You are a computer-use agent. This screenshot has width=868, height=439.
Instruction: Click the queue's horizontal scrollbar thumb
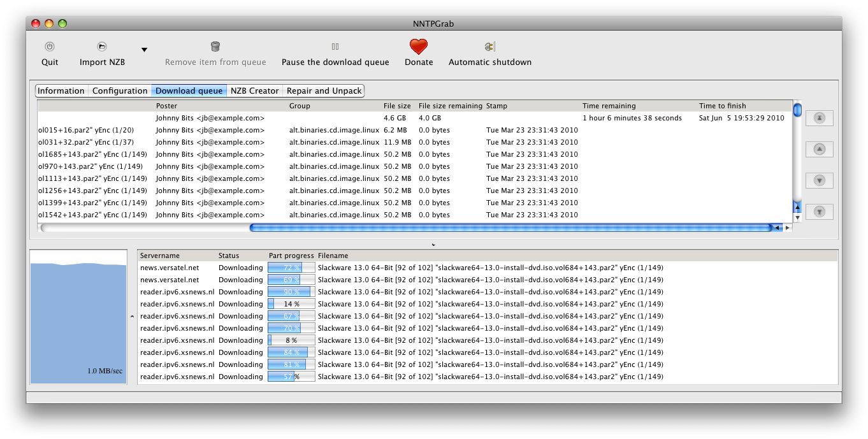[x=510, y=227]
